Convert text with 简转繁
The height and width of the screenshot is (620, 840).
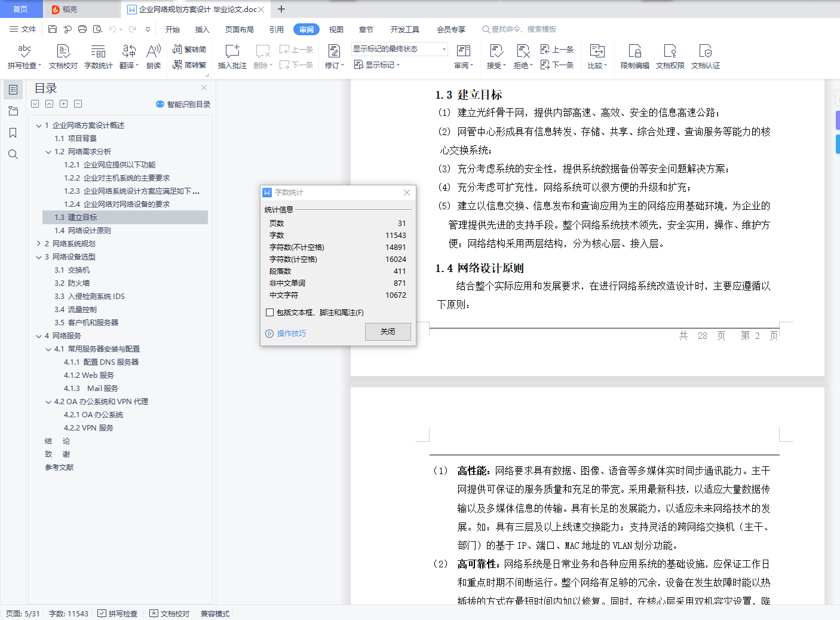coord(189,65)
